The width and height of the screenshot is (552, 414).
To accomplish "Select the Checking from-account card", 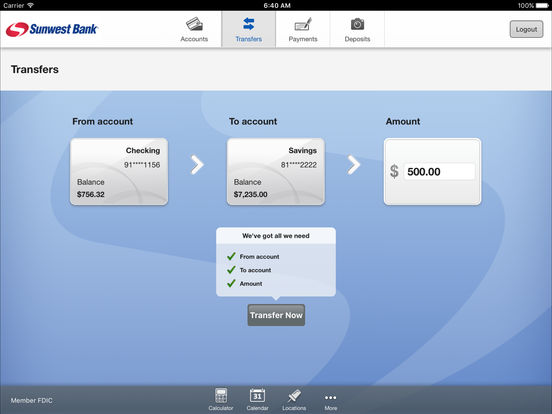I will pyautogui.click(x=119, y=171).
